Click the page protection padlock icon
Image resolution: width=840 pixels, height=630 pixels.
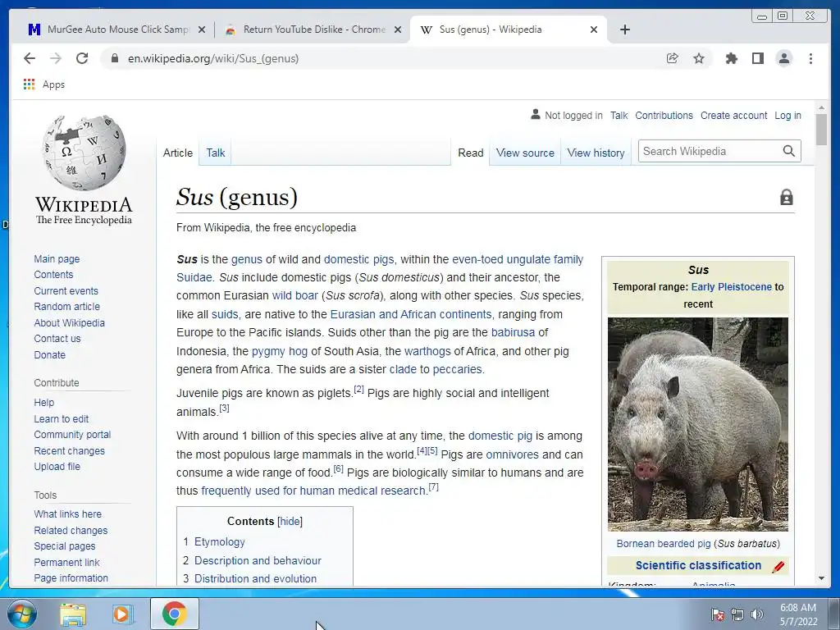pyautogui.click(x=787, y=197)
